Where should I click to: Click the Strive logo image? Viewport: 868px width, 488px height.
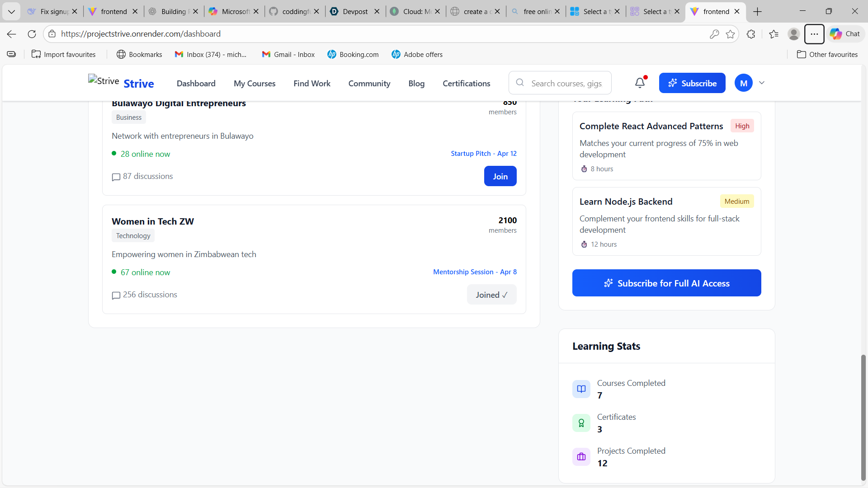(104, 81)
